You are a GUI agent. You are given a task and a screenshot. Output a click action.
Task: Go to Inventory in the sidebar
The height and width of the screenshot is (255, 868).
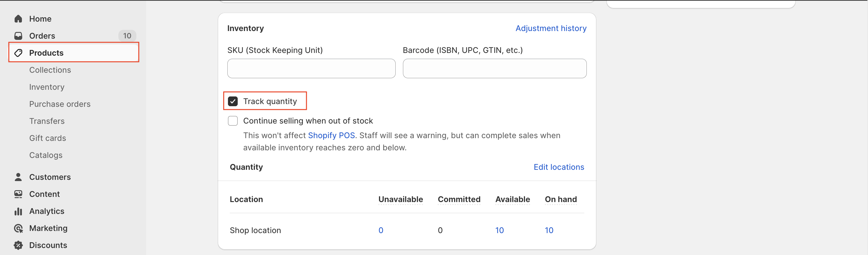point(47,87)
